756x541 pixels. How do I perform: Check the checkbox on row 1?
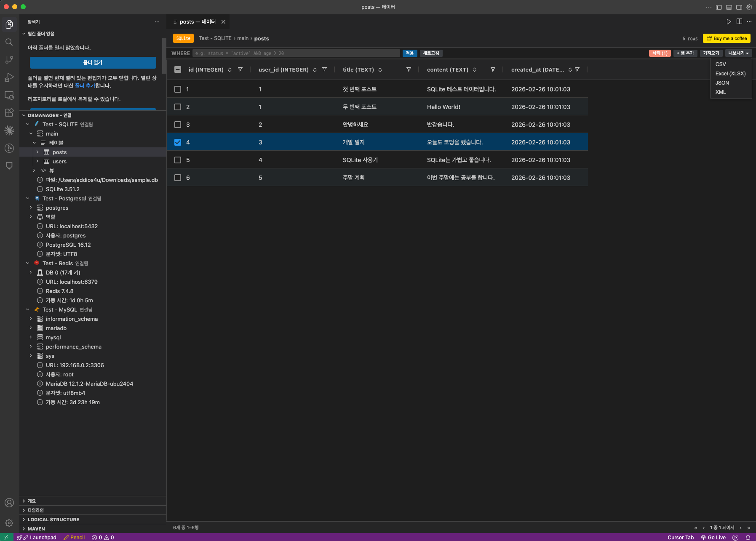[x=178, y=89]
